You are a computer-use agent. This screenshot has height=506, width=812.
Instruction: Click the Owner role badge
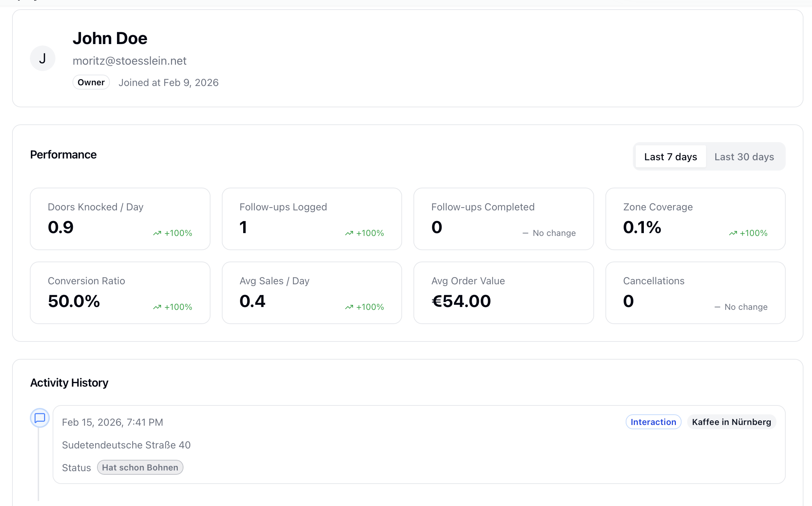point(91,82)
